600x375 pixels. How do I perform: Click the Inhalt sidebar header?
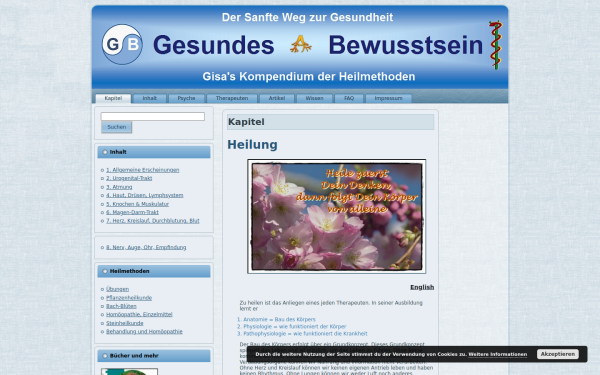(154, 152)
